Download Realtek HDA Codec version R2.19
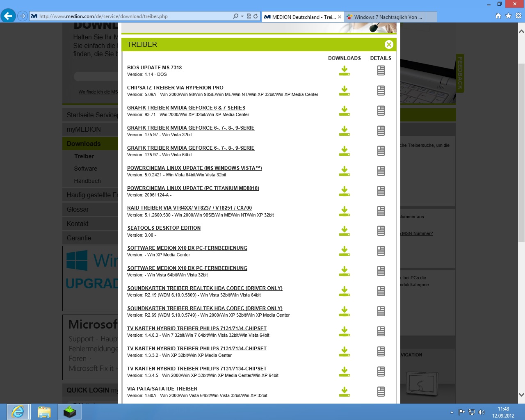The image size is (525, 420). point(345,292)
